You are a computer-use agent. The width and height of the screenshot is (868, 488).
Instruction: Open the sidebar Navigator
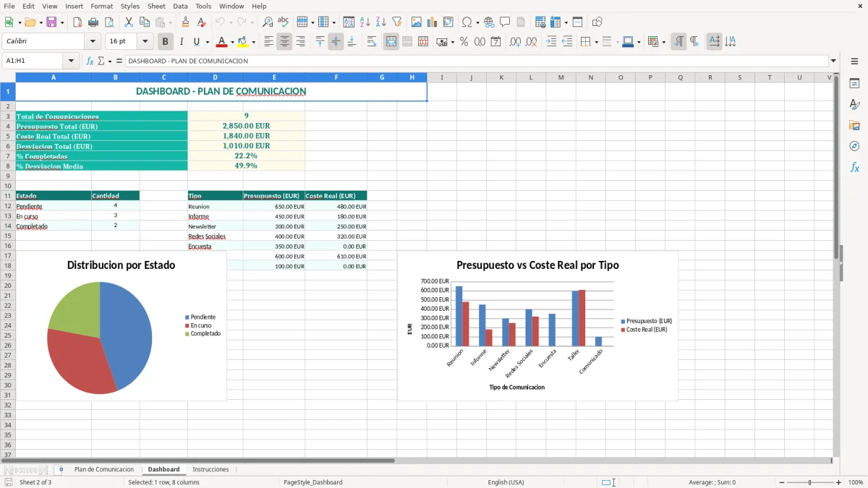[854, 146]
